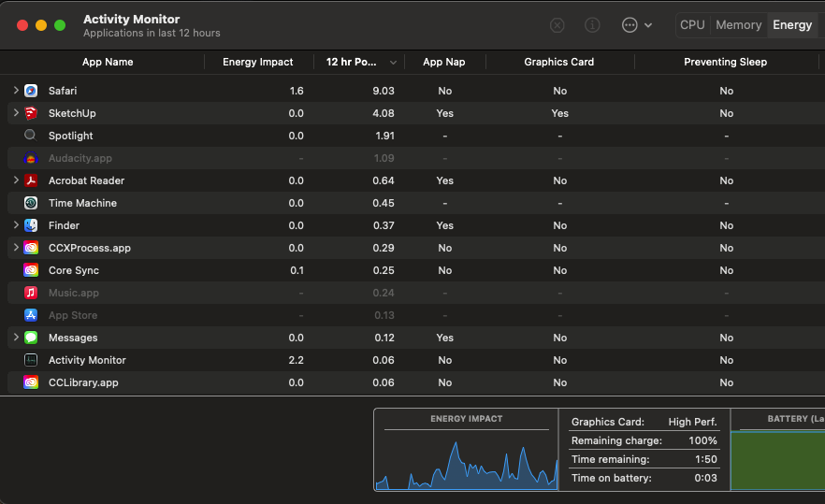Click the Safari app icon
This screenshot has width=825, height=504.
tap(31, 91)
